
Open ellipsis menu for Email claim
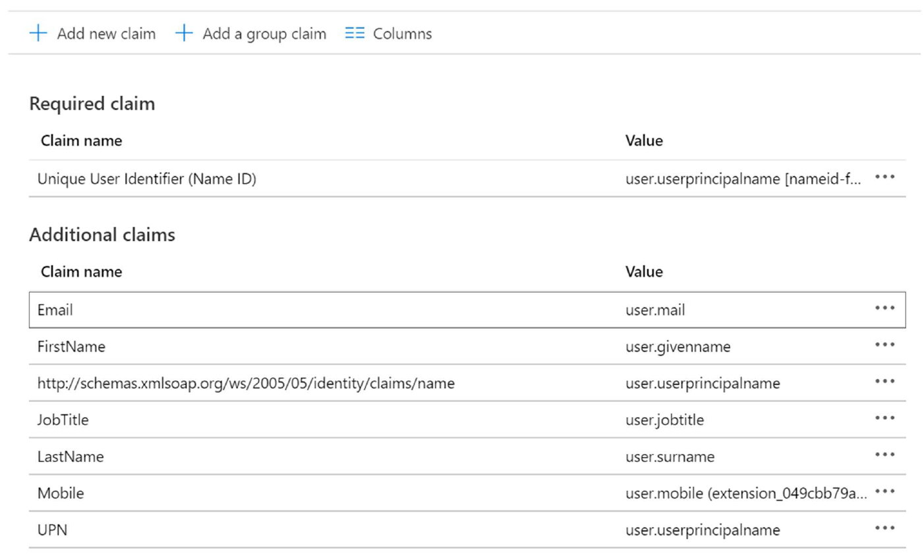click(x=884, y=308)
